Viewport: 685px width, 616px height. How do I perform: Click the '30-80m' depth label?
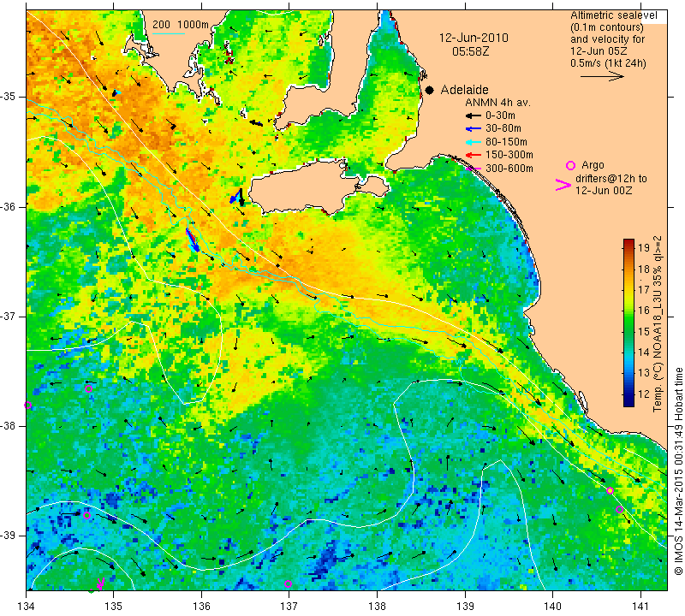[x=503, y=129]
